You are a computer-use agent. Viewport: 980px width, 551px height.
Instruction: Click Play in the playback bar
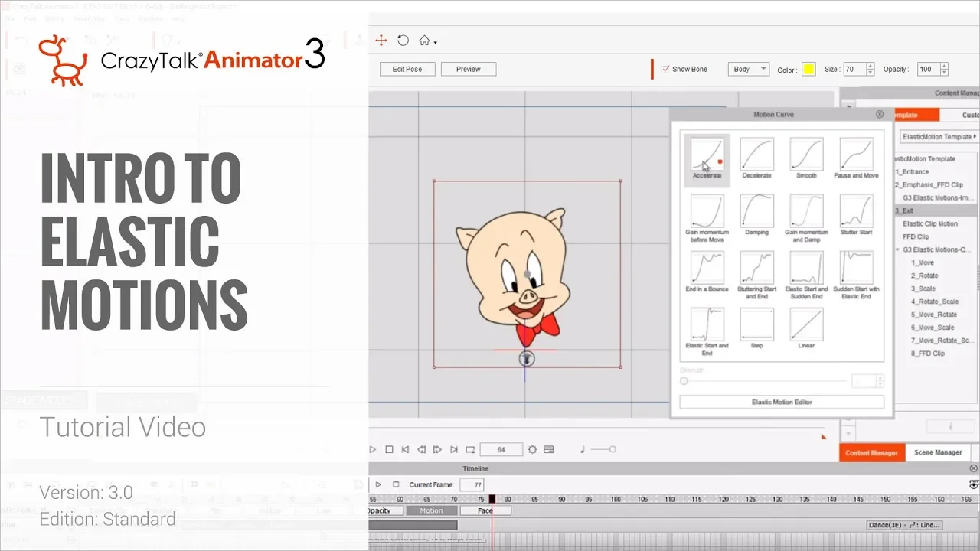(x=374, y=450)
